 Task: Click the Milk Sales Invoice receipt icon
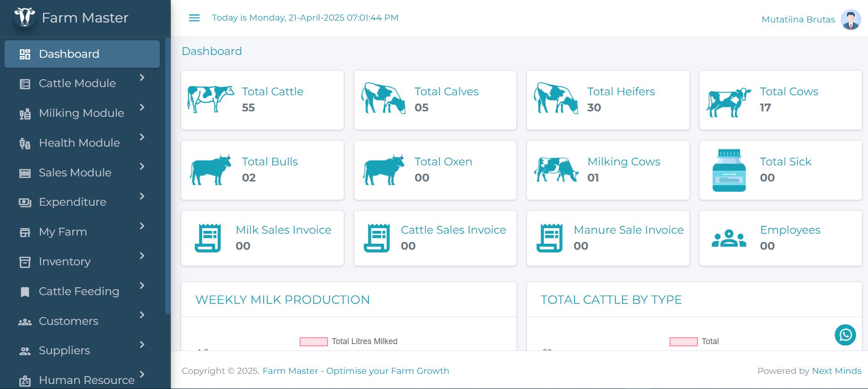208,238
